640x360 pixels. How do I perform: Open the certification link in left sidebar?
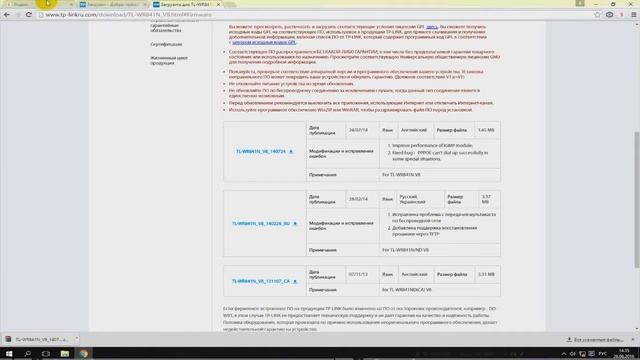point(166,44)
